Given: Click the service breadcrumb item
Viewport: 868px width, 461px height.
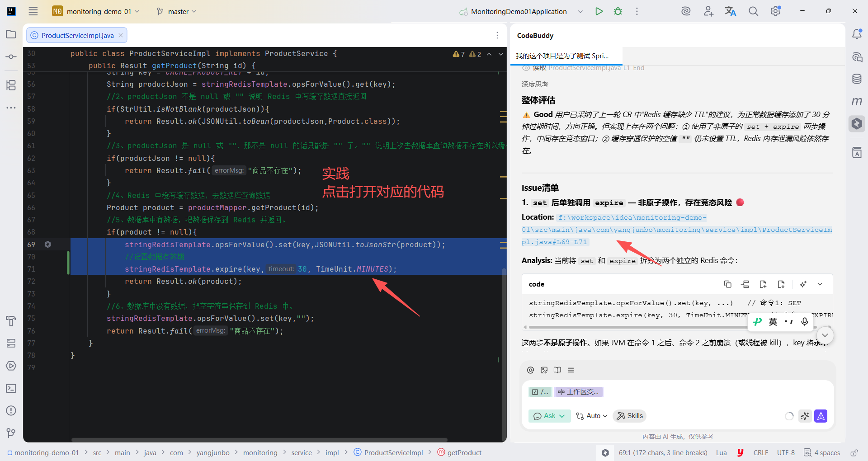Looking at the screenshot, I should (x=302, y=452).
